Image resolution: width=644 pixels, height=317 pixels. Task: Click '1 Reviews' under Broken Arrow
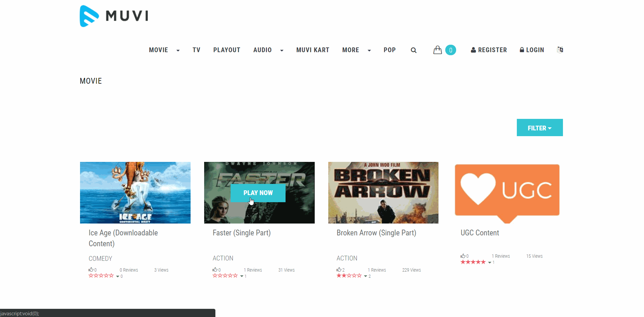[377, 270]
